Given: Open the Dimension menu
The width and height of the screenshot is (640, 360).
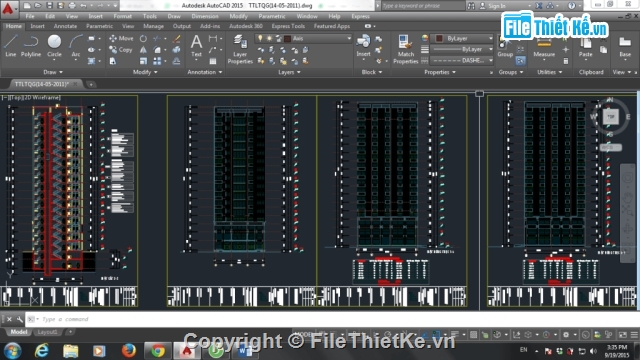Looking at the screenshot, I should [205, 16].
